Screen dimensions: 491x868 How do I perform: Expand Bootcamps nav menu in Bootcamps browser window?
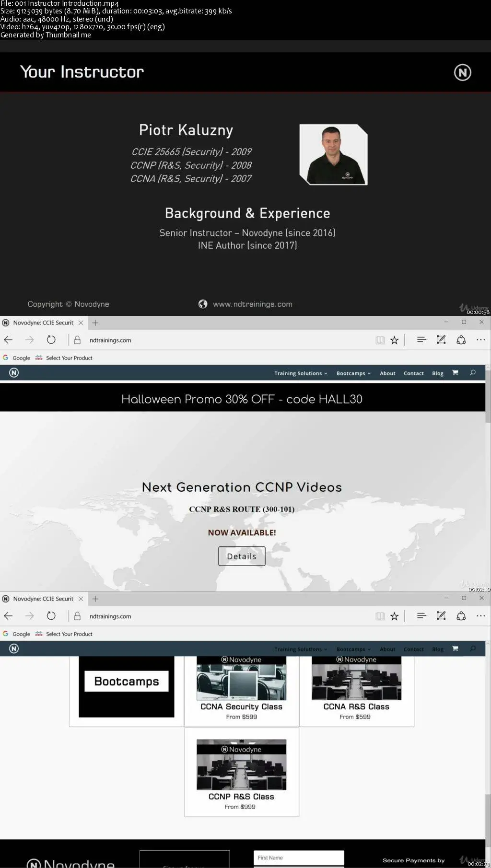point(353,649)
